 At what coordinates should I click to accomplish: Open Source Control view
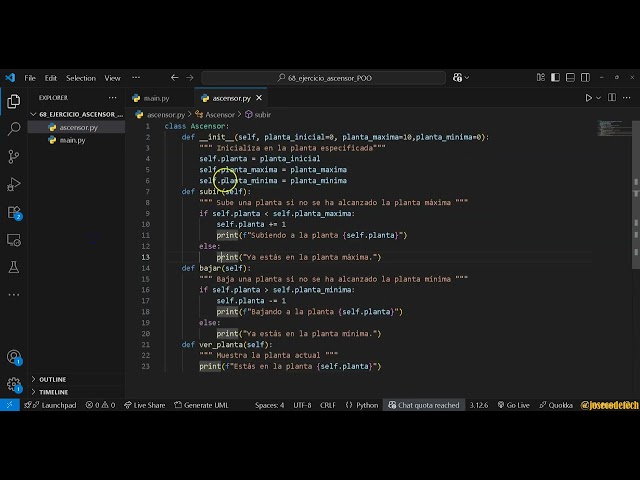point(13,157)
